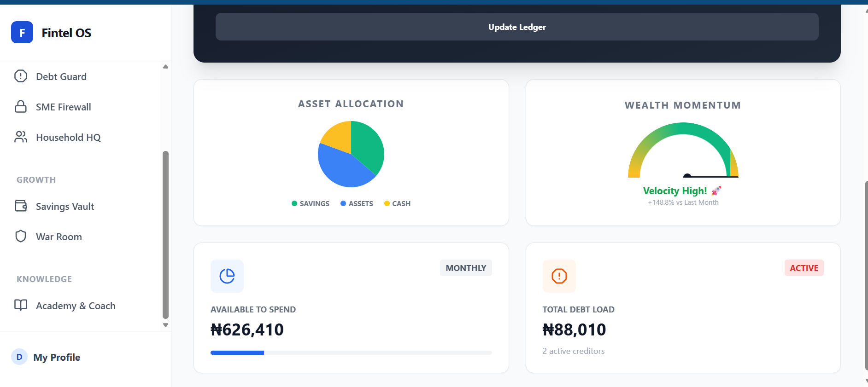Click the Academy & Coach book icon
Screen dimensions: 868x387
(x=21, y=305)
